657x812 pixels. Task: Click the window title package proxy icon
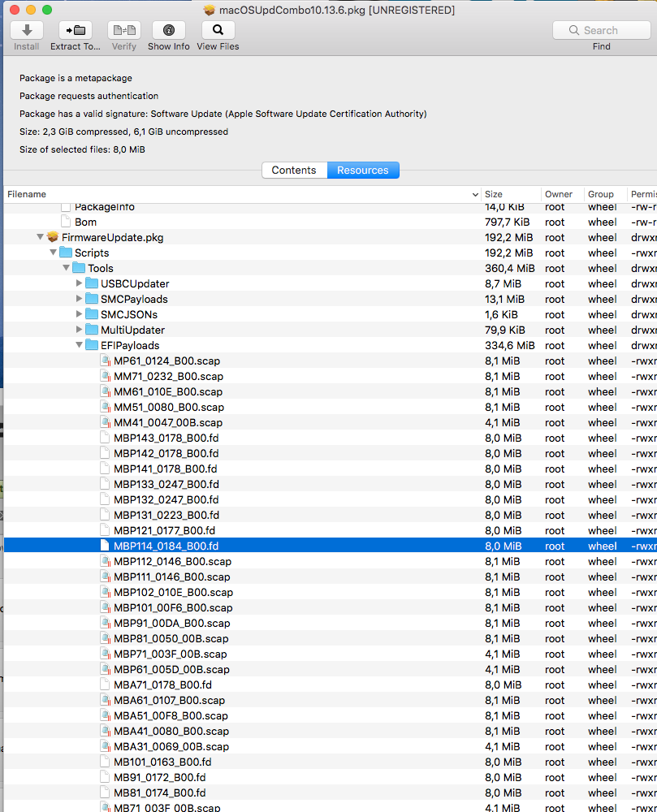pos(210,10)
